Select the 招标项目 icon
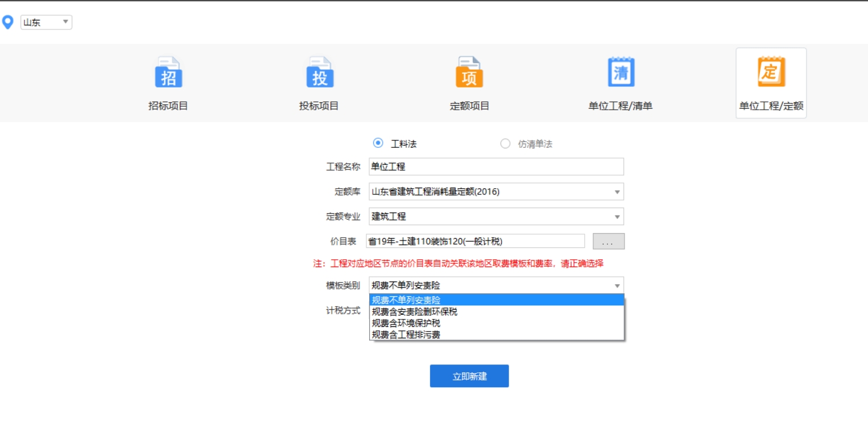 [168, 72]
